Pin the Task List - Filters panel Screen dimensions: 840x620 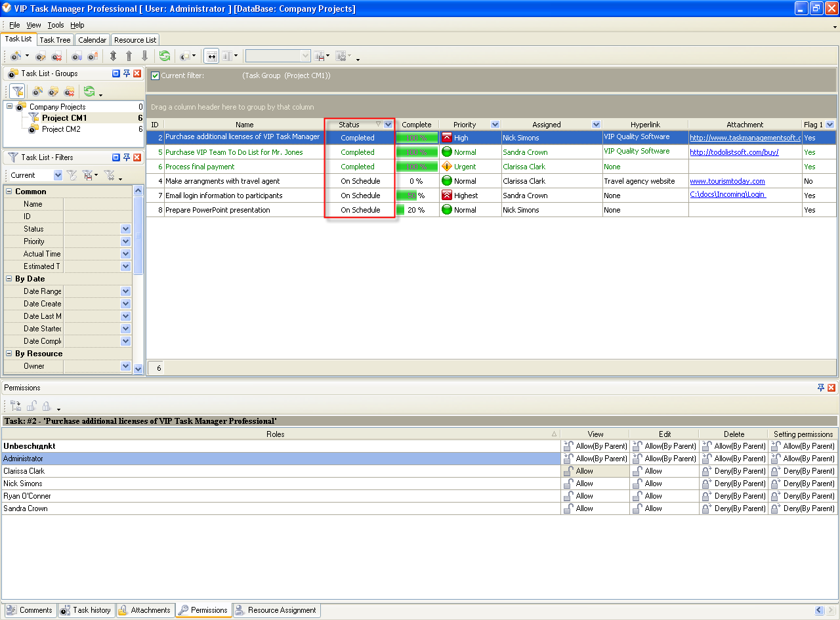click(126, 157)
